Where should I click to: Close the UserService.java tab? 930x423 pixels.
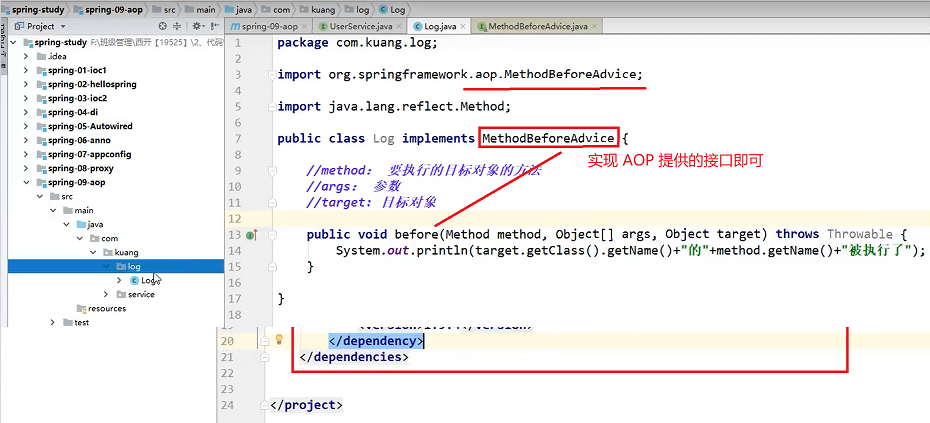399,27
